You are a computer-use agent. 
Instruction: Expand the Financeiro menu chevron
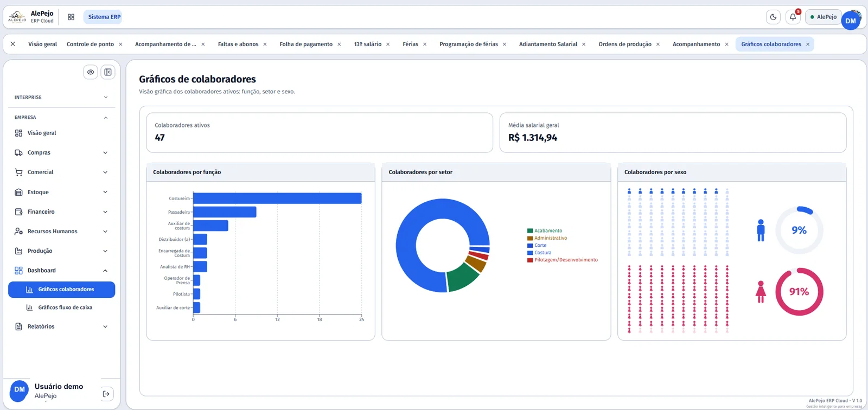coord(105,212)
